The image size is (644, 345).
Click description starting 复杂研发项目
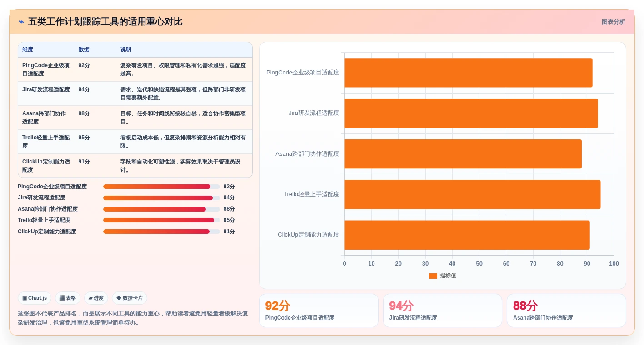pos(183,69)
